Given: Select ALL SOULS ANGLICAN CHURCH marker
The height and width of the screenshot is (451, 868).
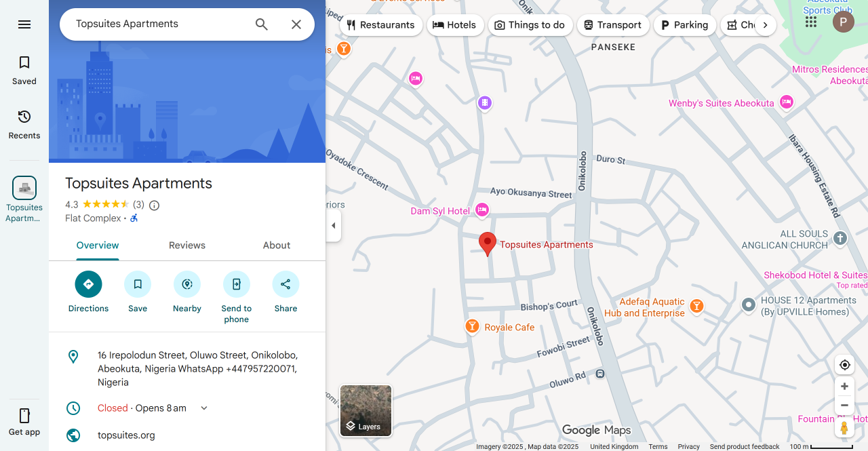Looking at the screenshot, I should [x=840, y=238].
